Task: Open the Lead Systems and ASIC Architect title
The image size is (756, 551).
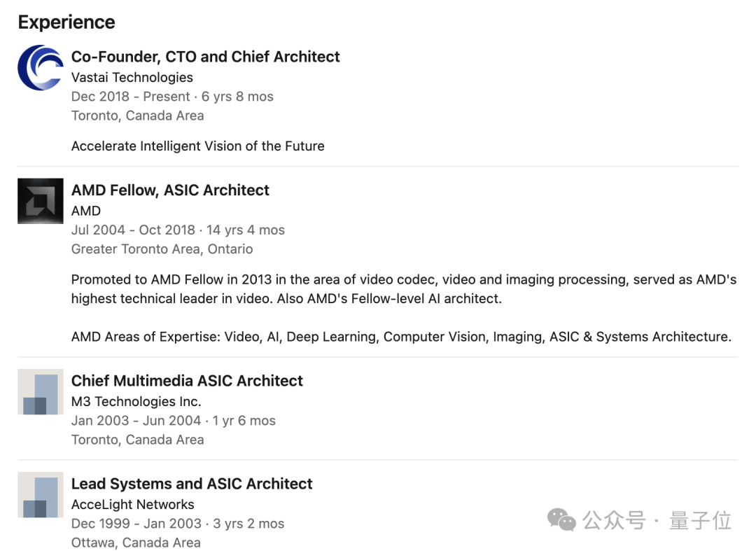Action: (192, 484)
